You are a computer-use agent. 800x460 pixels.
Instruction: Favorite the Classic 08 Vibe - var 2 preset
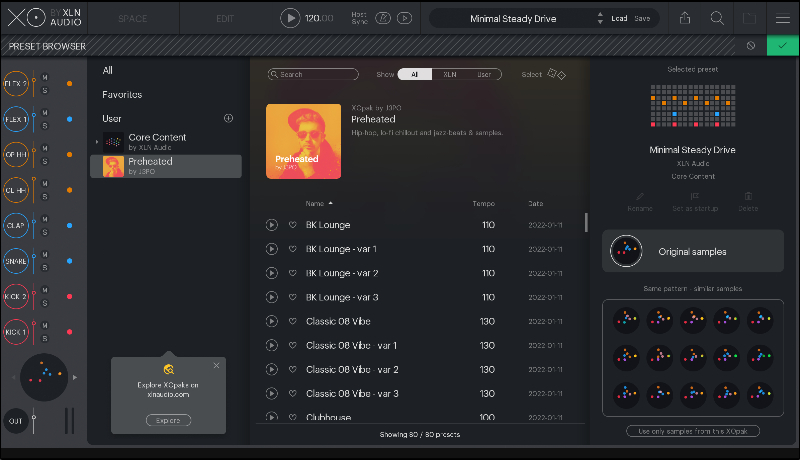292,369
